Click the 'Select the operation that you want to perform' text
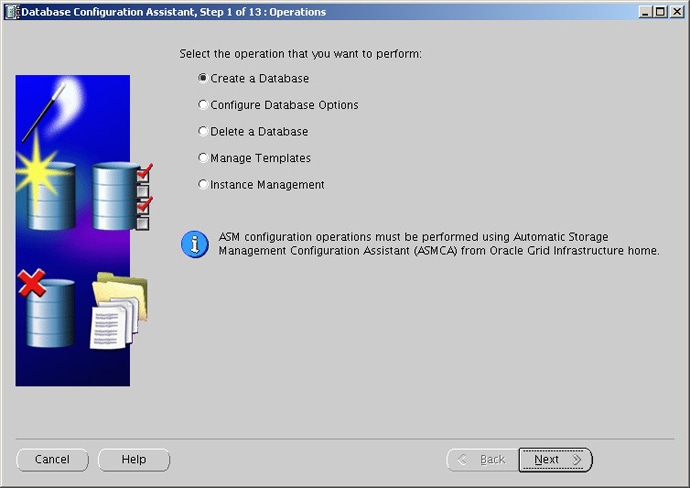This screenshot has height=488, width=690. (x=300, y=54)
